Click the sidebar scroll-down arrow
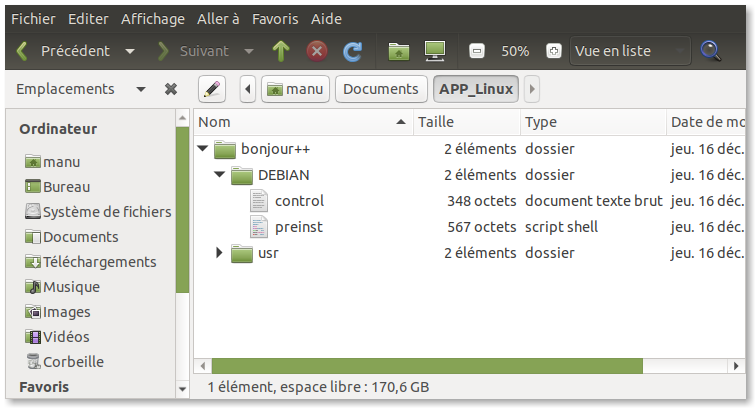755x408 pixels. click(x=182, y=389)
